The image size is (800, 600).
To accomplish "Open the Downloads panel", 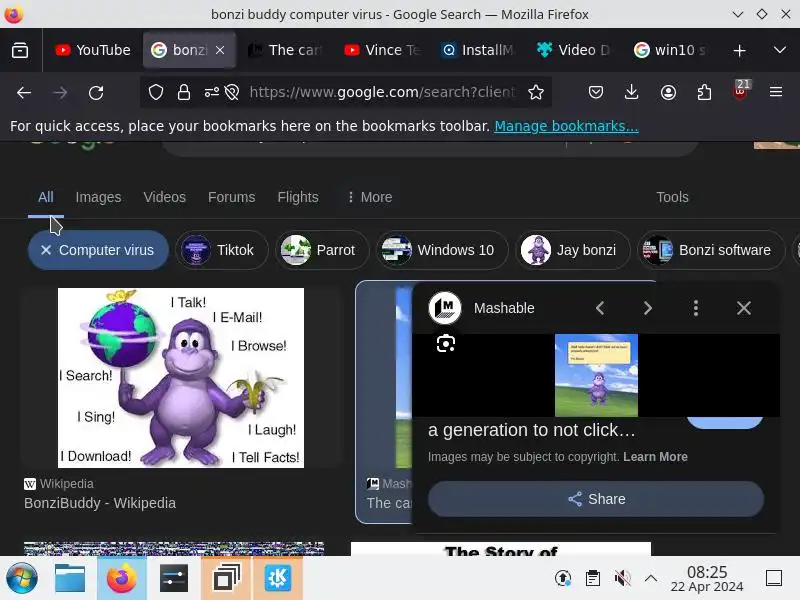I will [x=631, y=92].
